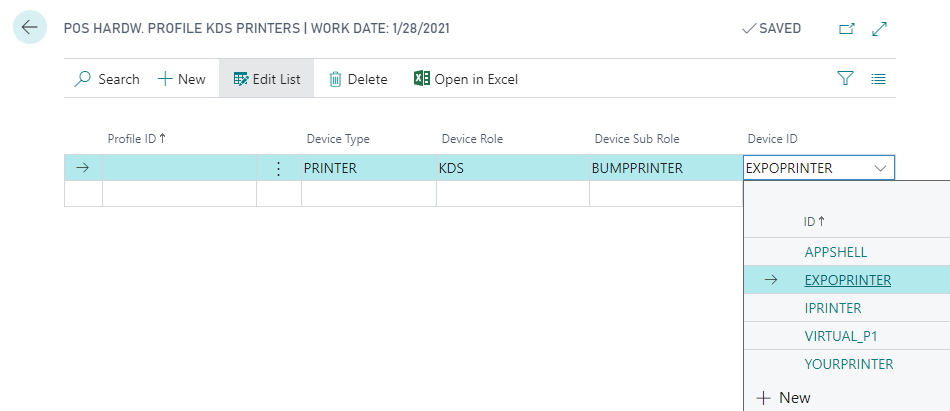Open the list in Excel
Viewport: 950px width, 411px height.
tap(466, 79)
